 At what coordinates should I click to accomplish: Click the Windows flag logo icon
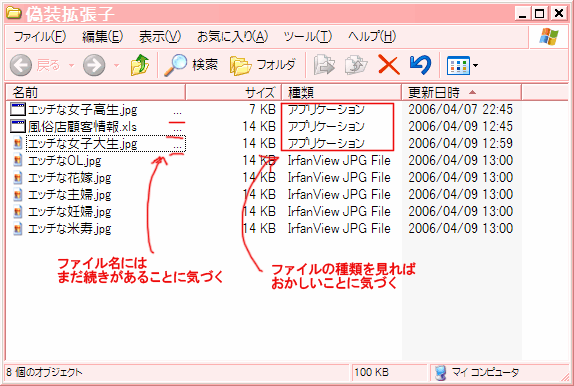[549, 37]
